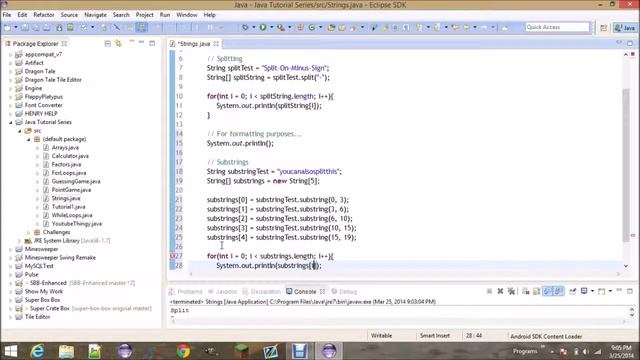Toggle Block Selection Mode toolbar icon

click(395, 27)
